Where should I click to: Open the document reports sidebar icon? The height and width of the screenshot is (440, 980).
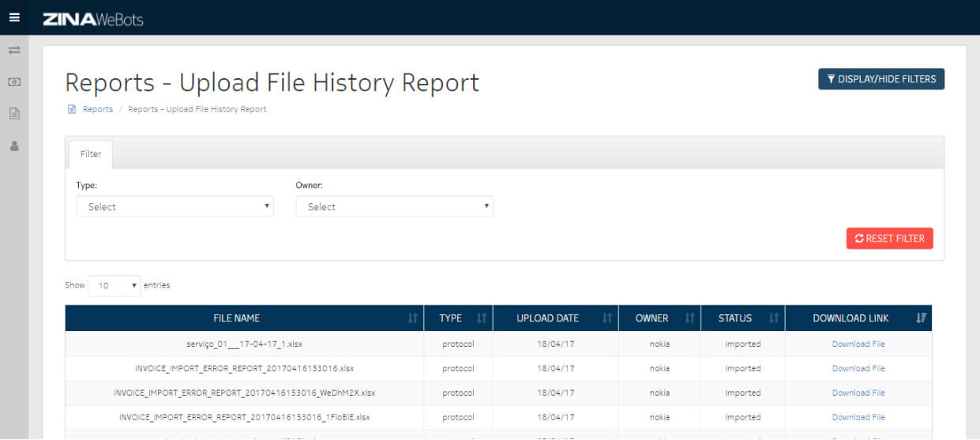(14, 114)
